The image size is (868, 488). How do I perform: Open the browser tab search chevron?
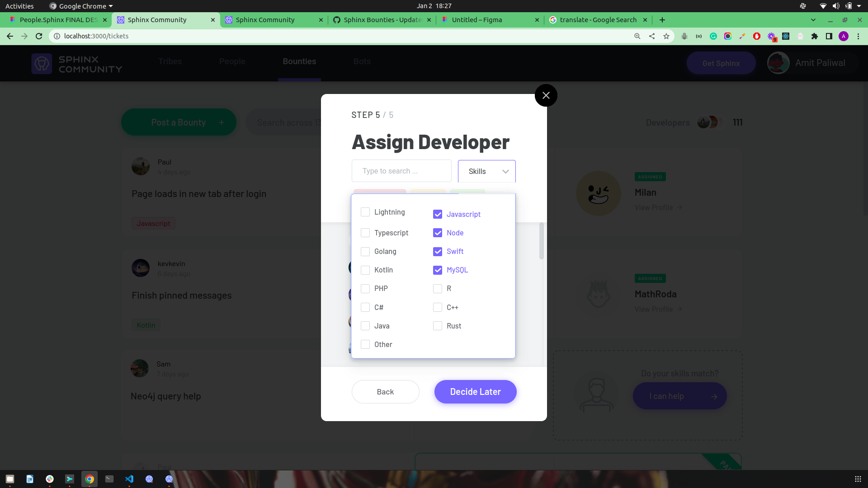tap(813, 20)
